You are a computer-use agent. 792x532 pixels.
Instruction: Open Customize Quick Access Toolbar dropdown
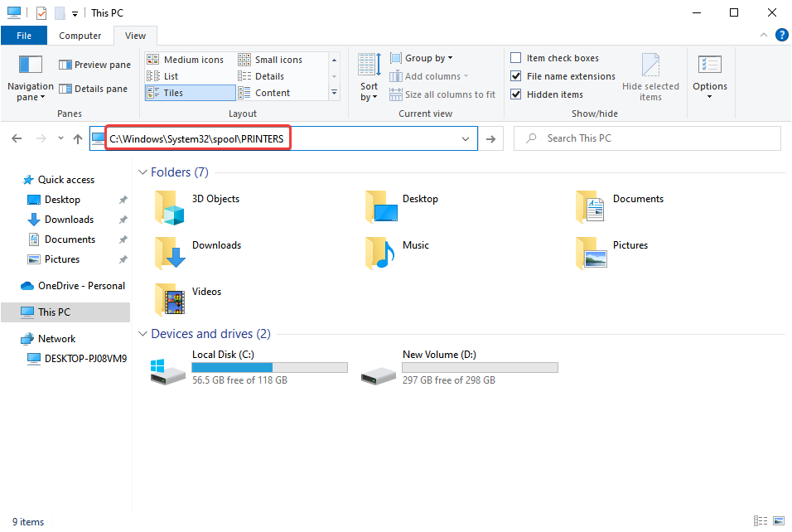pyautogui.click(x=75, y=13)
